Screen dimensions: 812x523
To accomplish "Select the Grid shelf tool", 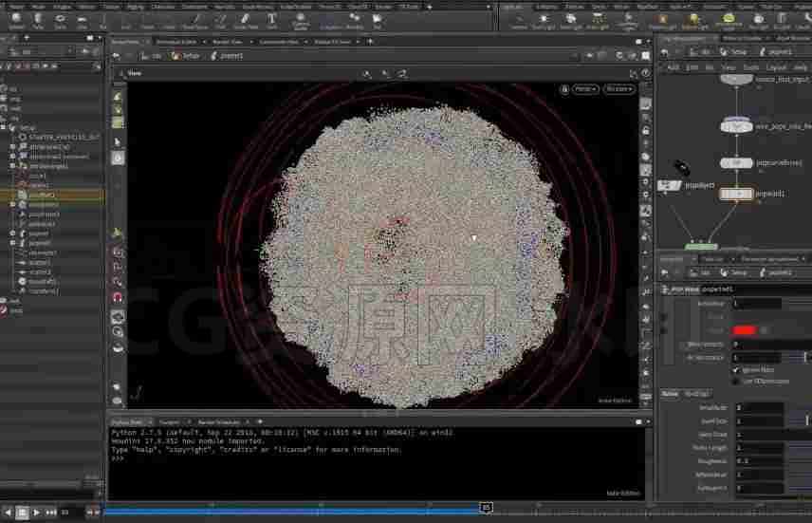I will pos(82,20).
